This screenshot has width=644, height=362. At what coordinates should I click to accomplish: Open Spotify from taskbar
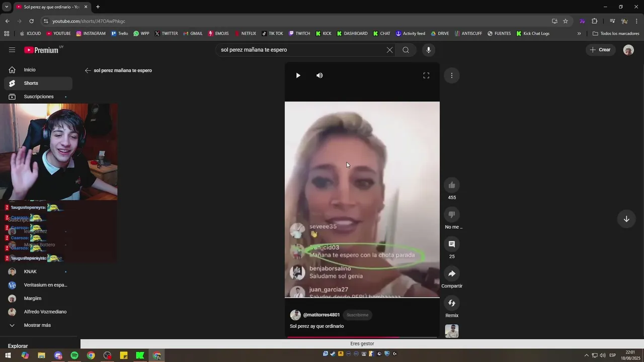pos(74,355)
